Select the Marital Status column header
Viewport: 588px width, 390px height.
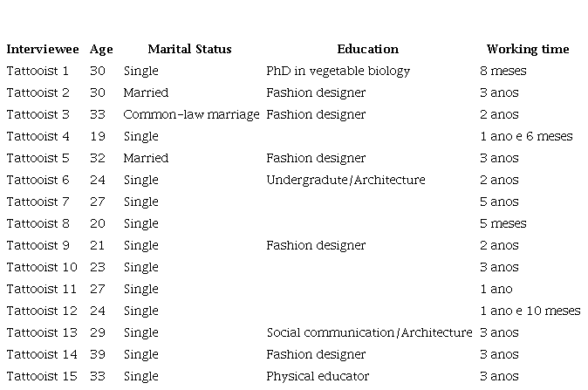[189, 50]
